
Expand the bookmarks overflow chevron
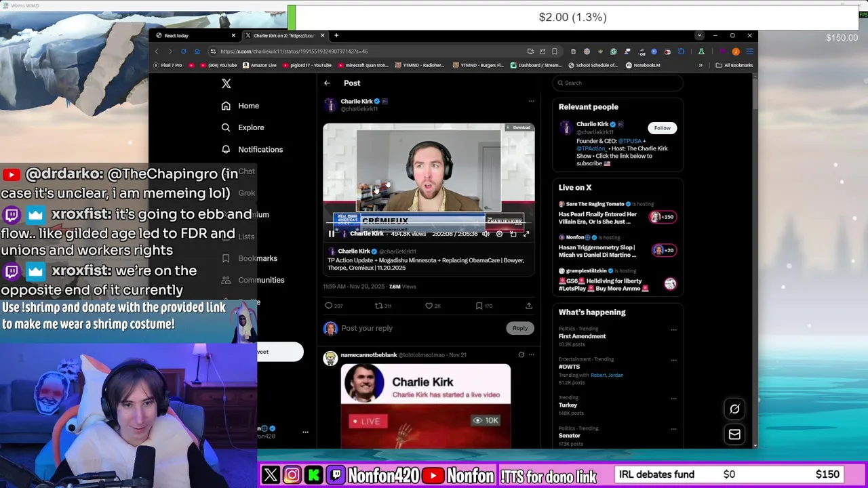[x=701, y=65]
